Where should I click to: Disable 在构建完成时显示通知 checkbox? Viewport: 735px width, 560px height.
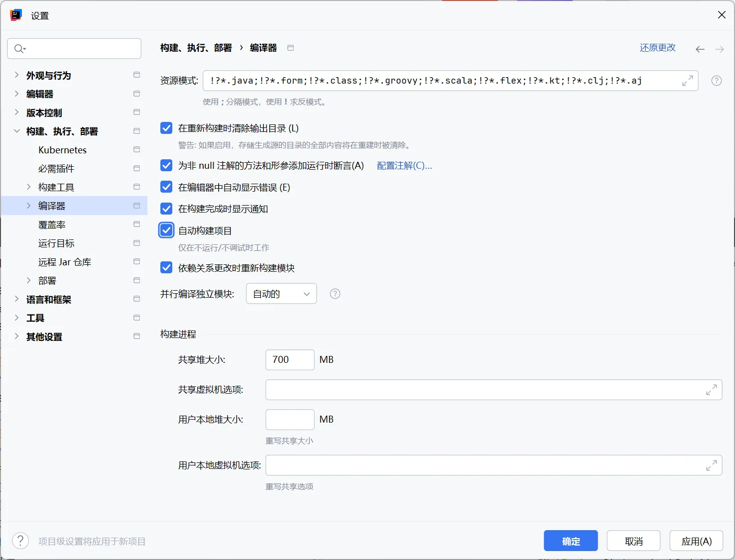tap(166, 209)
